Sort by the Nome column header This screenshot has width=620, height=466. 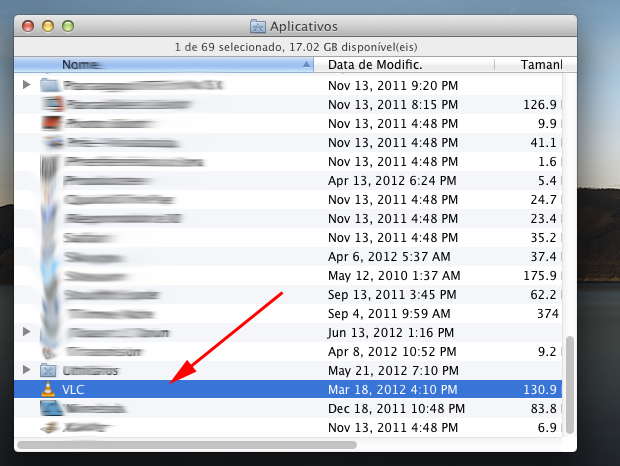pyautogui.click(x=164, y=64)
